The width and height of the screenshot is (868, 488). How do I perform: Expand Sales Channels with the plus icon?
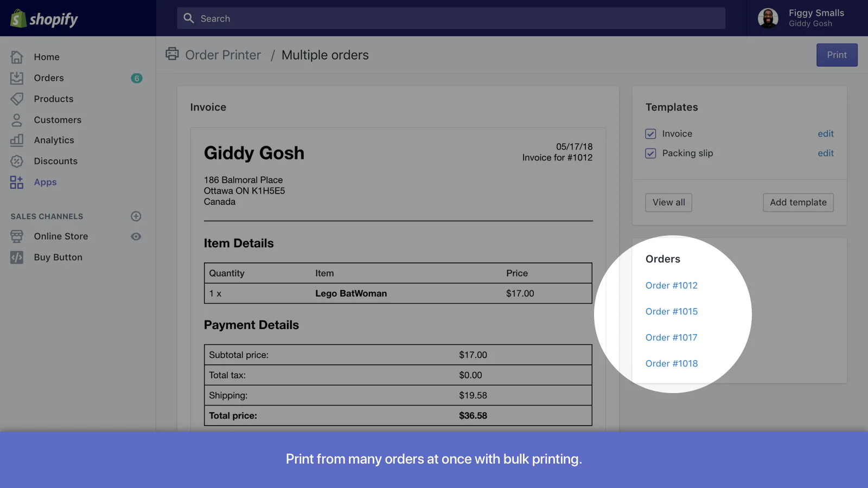(x=136, y=216)
